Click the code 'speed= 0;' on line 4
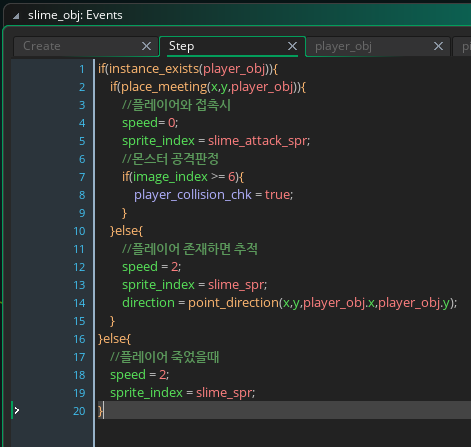471x447 pixels. [150, 123]
